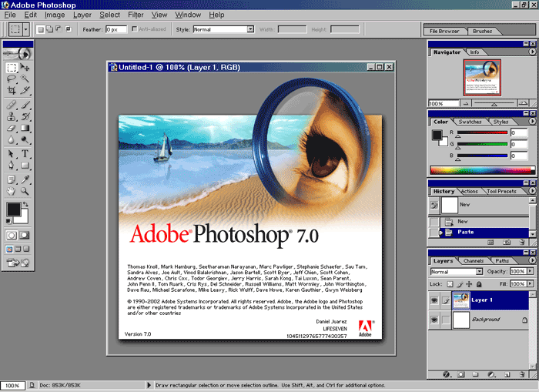Viewport: 539px width, 392px height.
Task: Select the Move tool
Action: click(x=25, y=67)
